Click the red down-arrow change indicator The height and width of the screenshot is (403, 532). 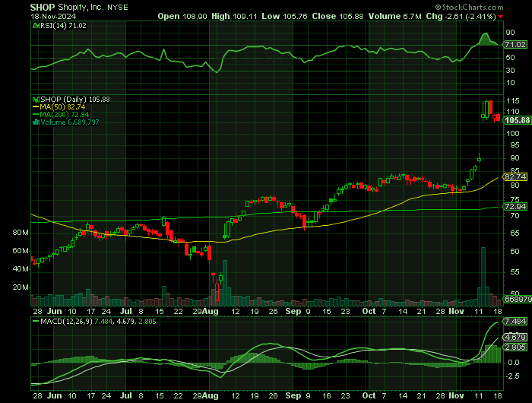click(x=500, y=17)
